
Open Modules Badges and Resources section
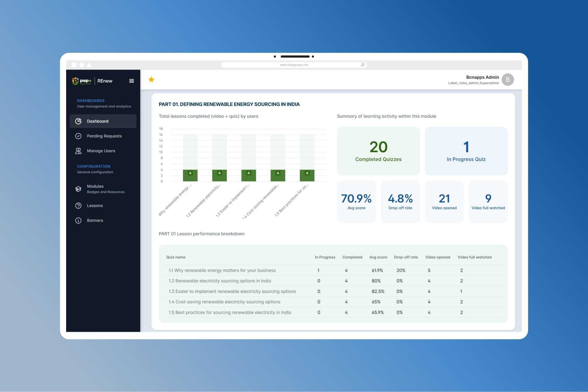105,189
